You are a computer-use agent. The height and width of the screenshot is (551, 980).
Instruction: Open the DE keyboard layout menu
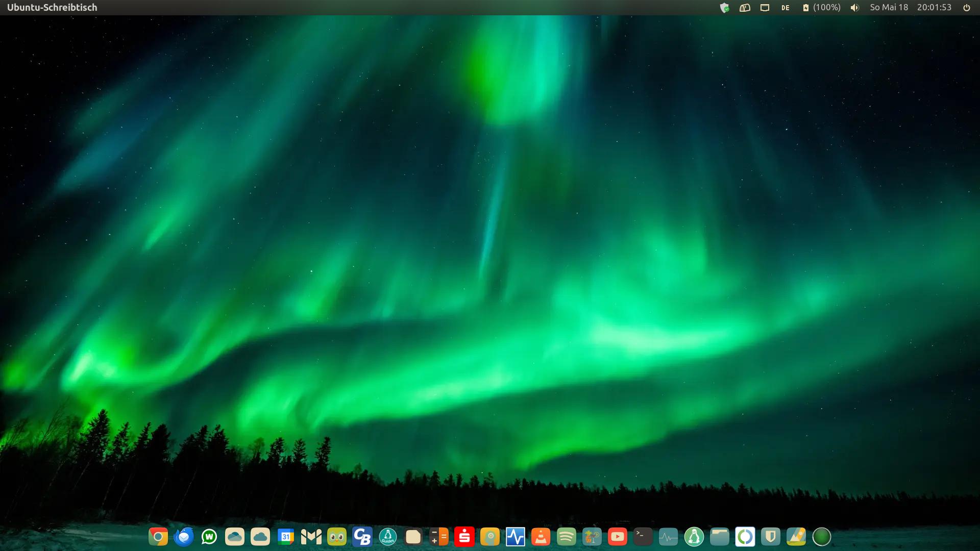pos(786,8)
